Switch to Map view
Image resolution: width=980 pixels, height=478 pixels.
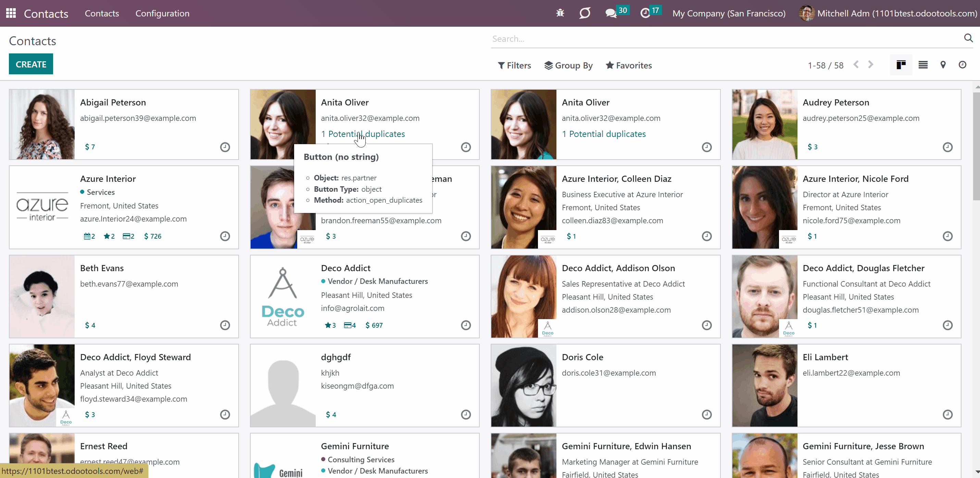tap(943, 65)
